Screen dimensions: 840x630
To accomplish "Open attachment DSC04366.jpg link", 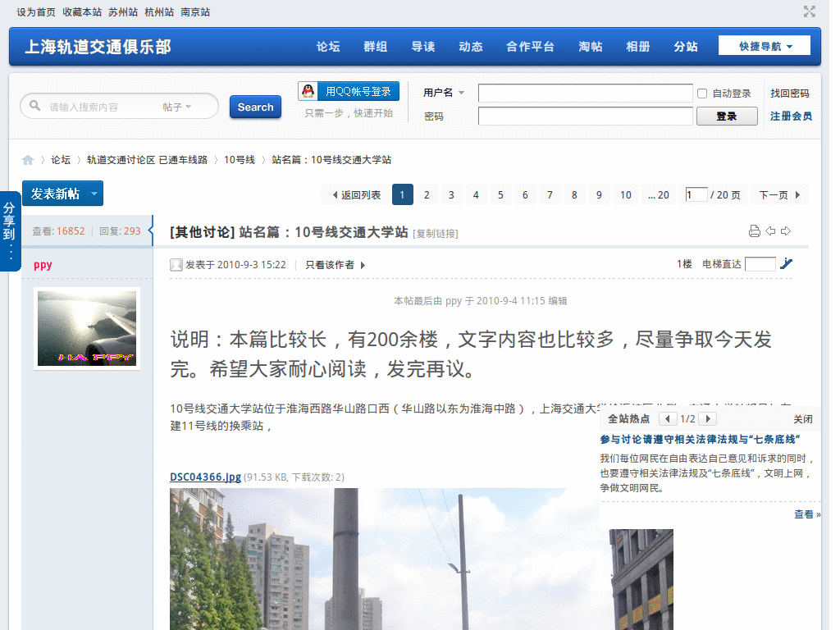I will 205,477.
